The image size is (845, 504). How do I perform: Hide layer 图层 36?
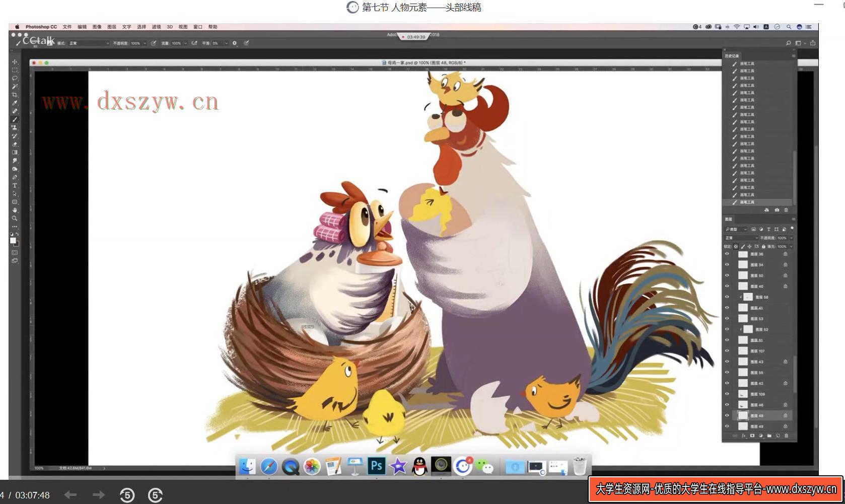pos(727,254)
